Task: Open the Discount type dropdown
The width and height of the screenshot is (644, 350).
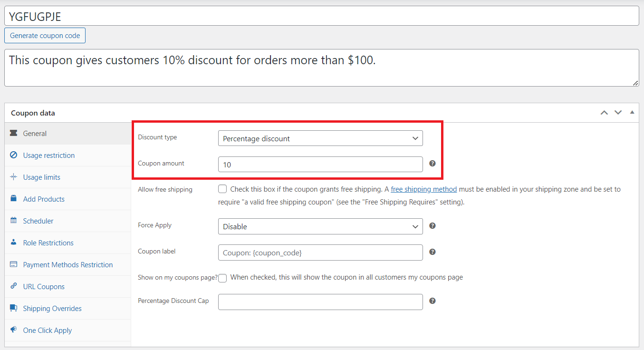Action: [320, 138]
